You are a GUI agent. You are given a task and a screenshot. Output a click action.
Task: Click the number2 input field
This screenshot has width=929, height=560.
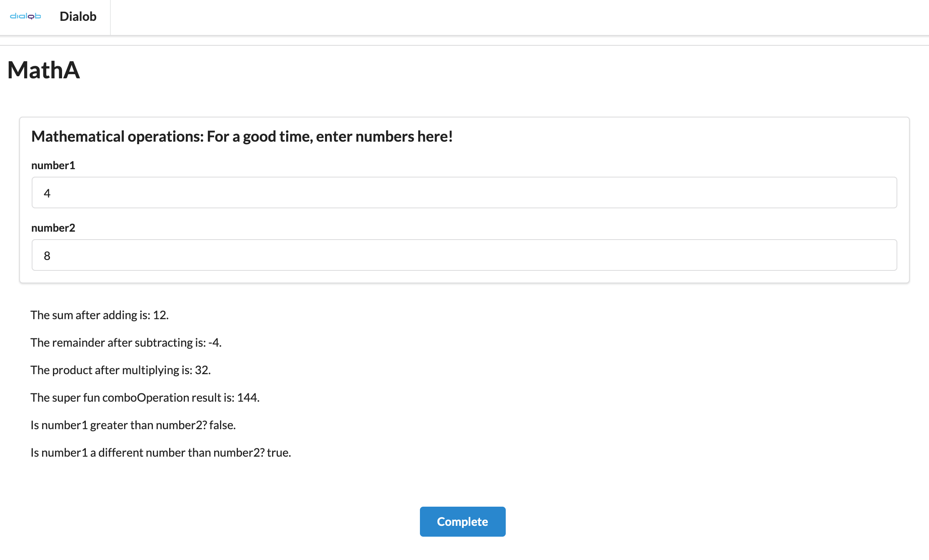coord(464,255)
